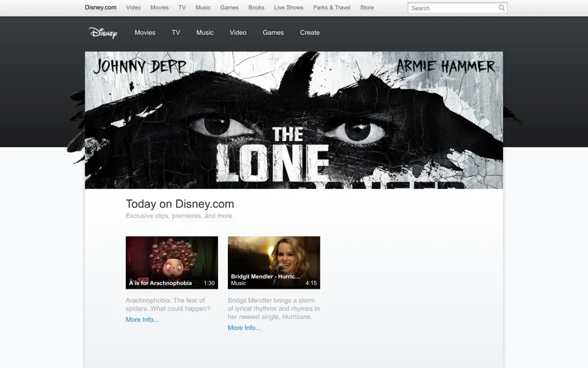Open The Lone Ranger hero banner
Screen dimensions: 588x368
tap(294, 120)
